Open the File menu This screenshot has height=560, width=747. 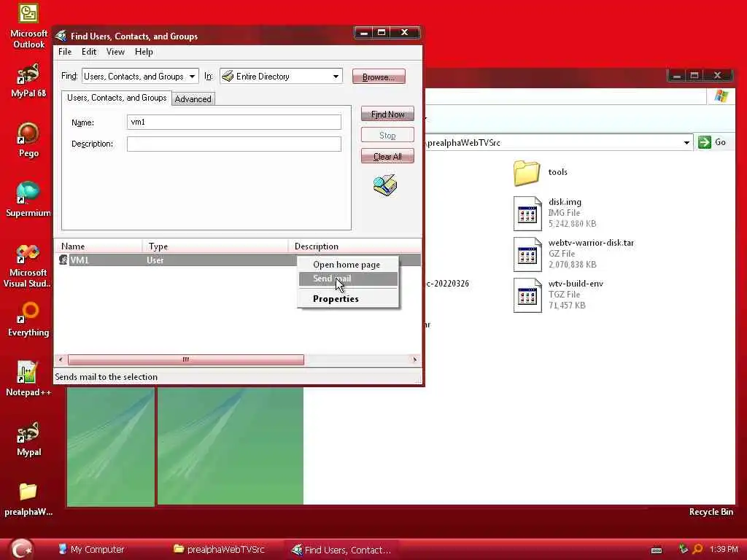[x=65, y=52]
